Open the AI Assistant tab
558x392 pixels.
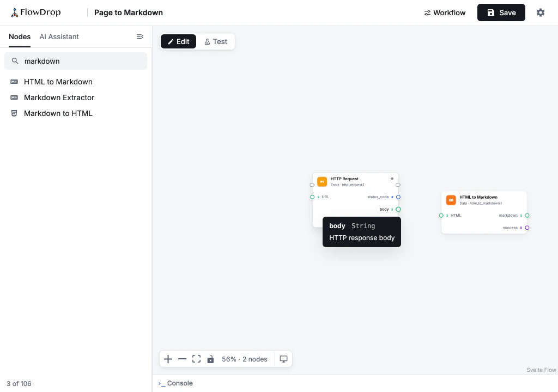click(x=59, y=36)
